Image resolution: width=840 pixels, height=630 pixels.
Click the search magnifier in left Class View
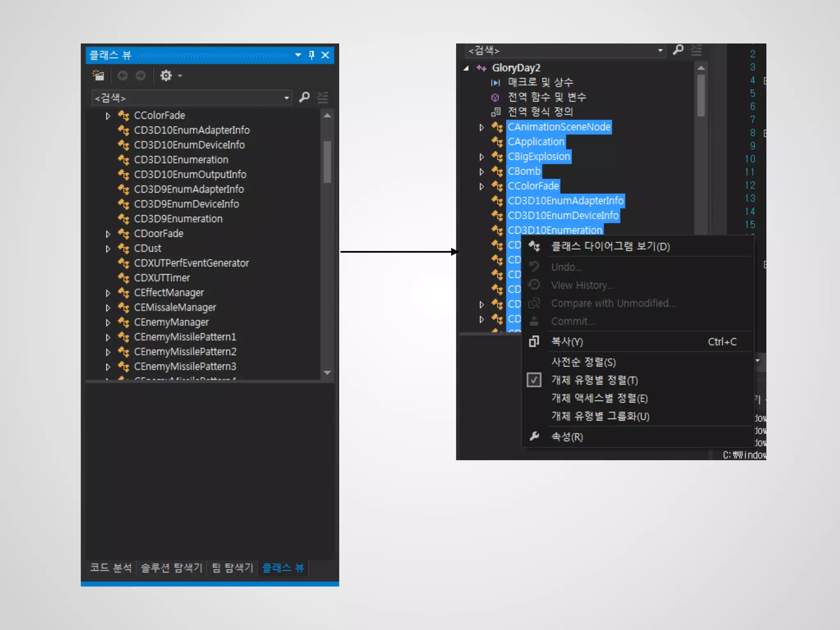click(x=304, y=98)
